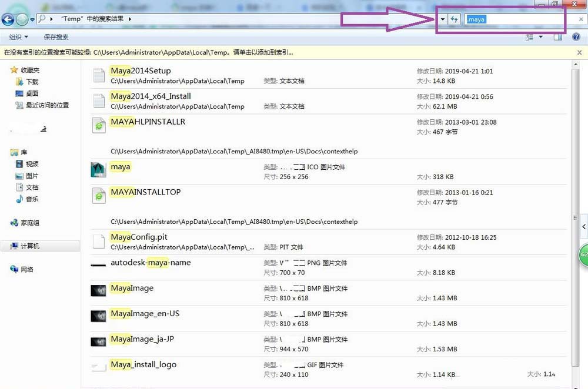588x389 pixels.
Task: Open 视频 library
Action: coord(27,164)
